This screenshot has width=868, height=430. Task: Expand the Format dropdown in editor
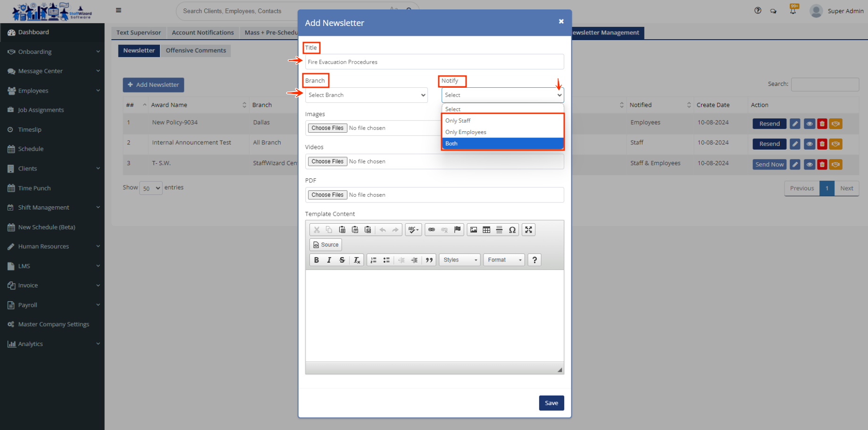tap(504, 260)
